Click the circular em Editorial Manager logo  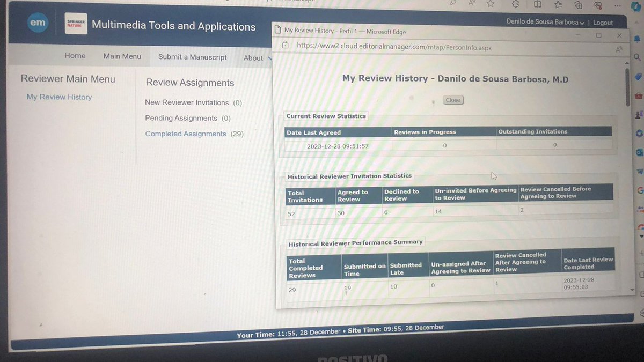coord(38,23)
